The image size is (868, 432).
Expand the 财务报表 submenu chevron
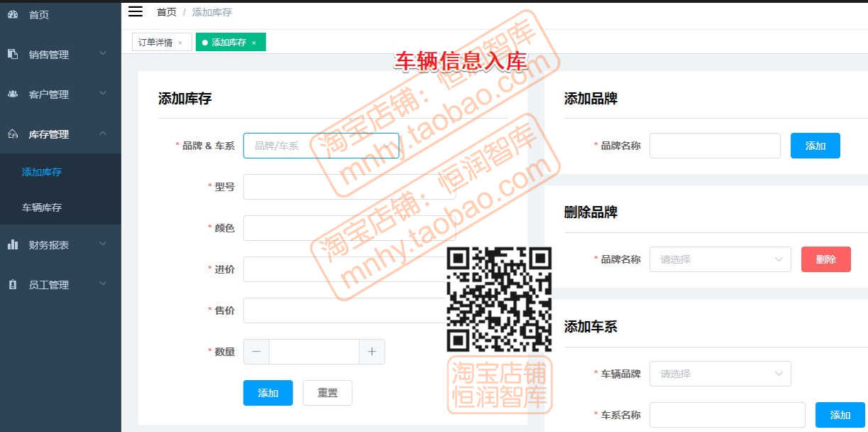coord(103,244)
